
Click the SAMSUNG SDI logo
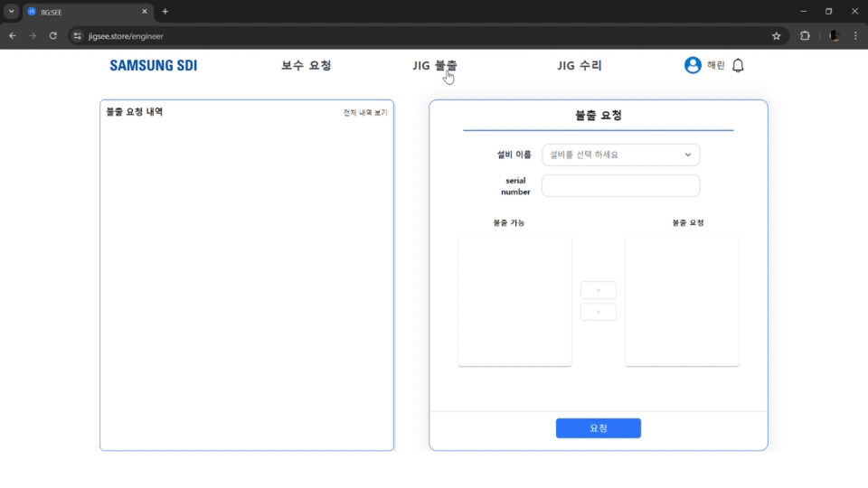point(153,65)
